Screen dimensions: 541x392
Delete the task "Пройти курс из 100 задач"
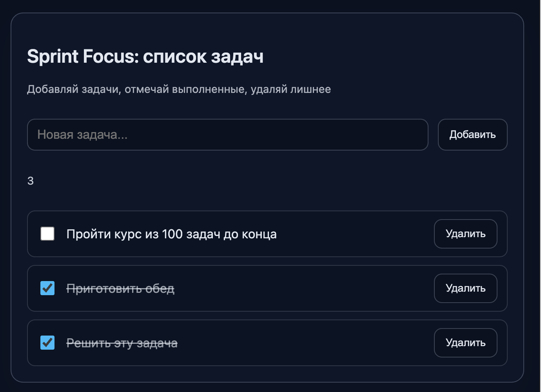[x=465, y=234]
